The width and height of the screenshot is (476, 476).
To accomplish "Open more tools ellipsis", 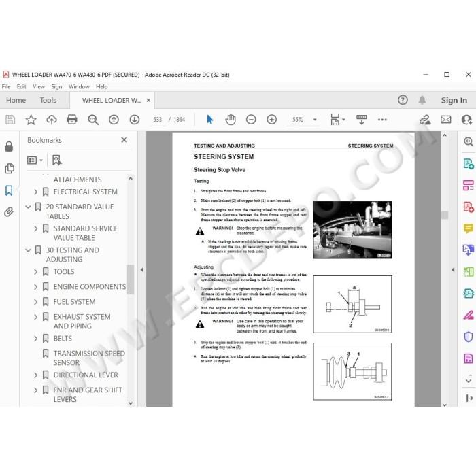I will [382, 120].
